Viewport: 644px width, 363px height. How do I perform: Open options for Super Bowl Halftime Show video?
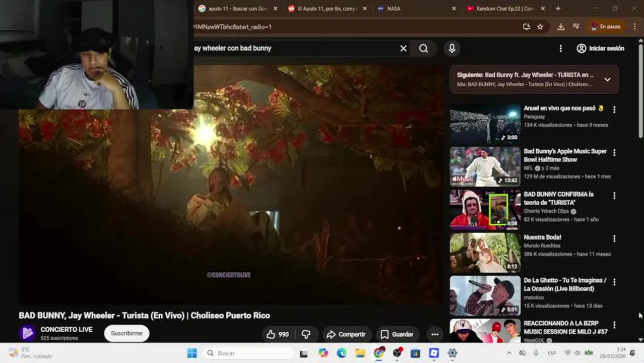click(614, 152)
